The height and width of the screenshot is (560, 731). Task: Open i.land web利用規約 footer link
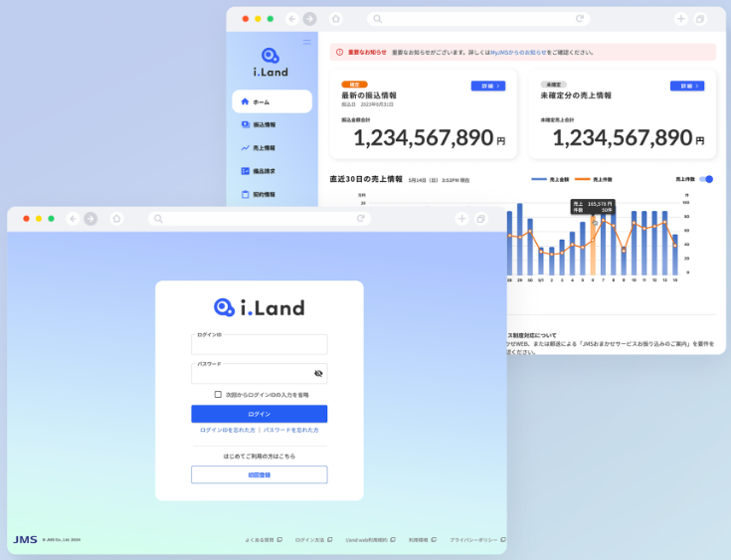pyautogui.click(x=371, y=540)
